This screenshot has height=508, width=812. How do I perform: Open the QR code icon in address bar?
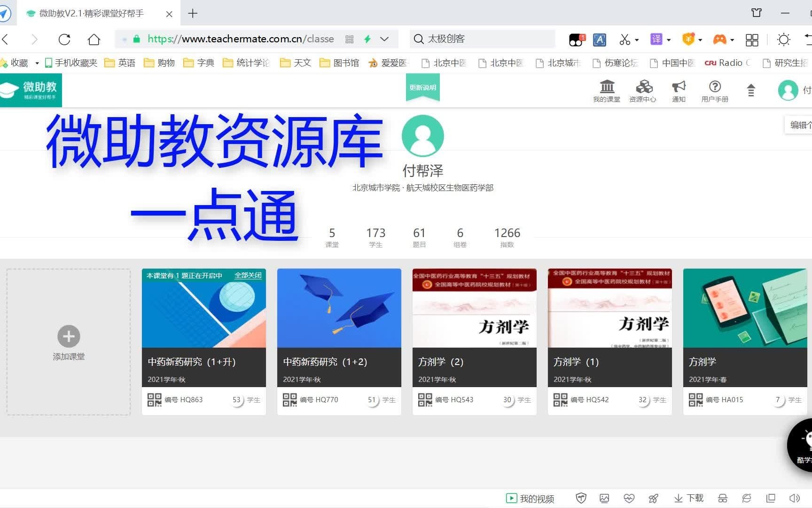(350, 39)
